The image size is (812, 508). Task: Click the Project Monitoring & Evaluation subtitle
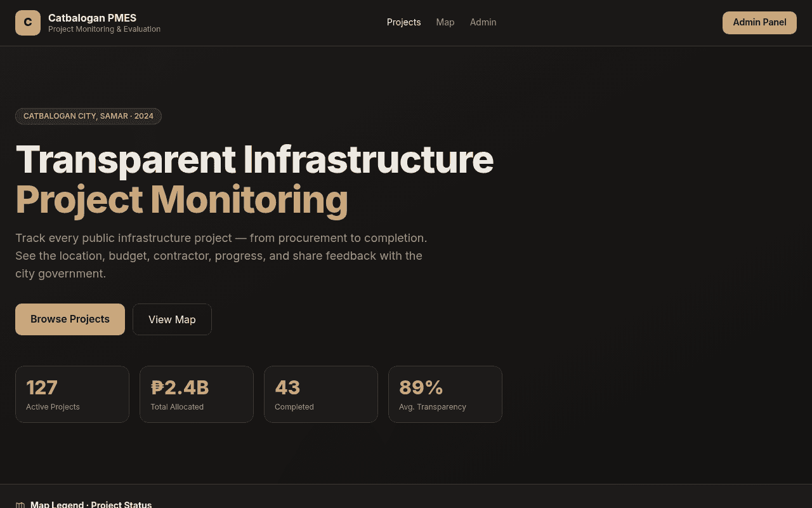(x=104, y=29)
